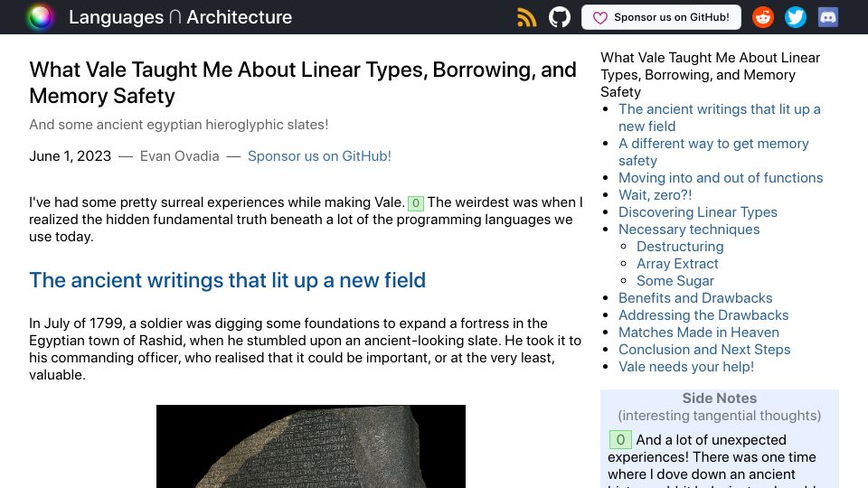Click the article main title

click(x=303, y=82)
